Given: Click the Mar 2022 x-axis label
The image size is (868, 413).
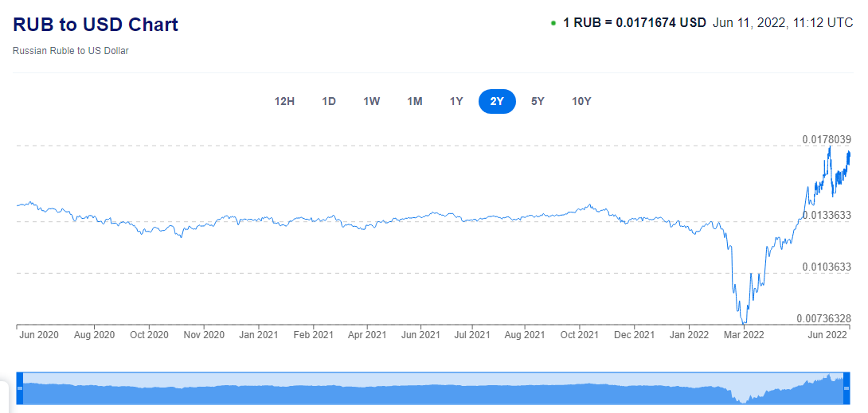Looking at the screenshot, I should 743,335.
